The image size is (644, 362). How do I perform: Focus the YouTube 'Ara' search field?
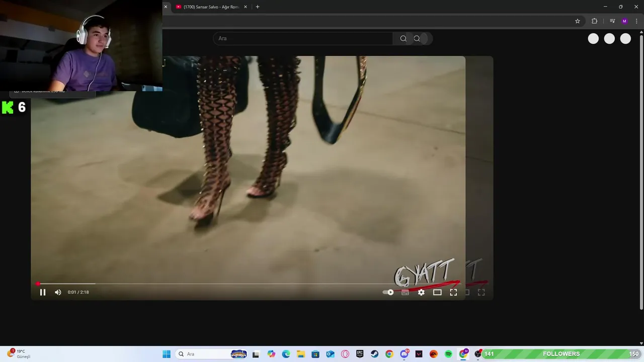point(303,38)
